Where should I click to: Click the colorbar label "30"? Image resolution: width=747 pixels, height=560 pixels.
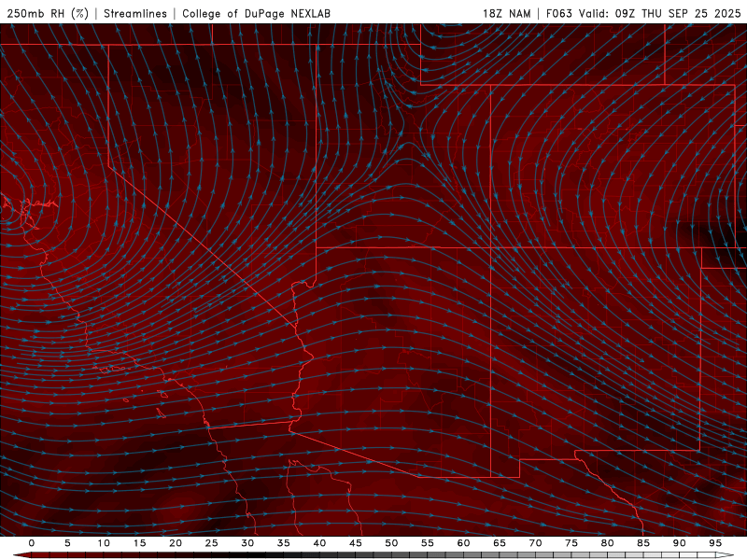click(x=247, y=543)
